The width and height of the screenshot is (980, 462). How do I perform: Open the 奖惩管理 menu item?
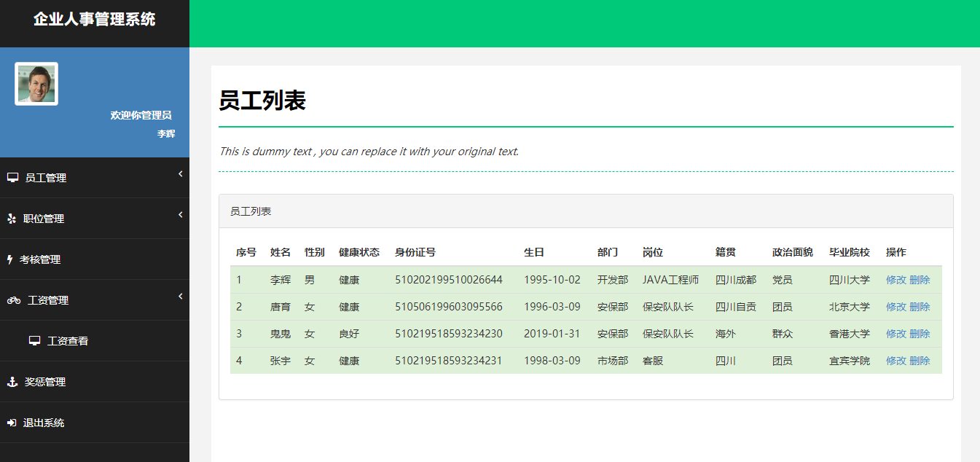tap(44, 381)
